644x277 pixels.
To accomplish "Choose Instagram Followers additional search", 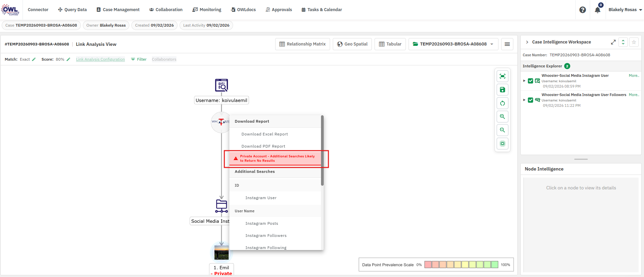I will [x=266, y=236].
